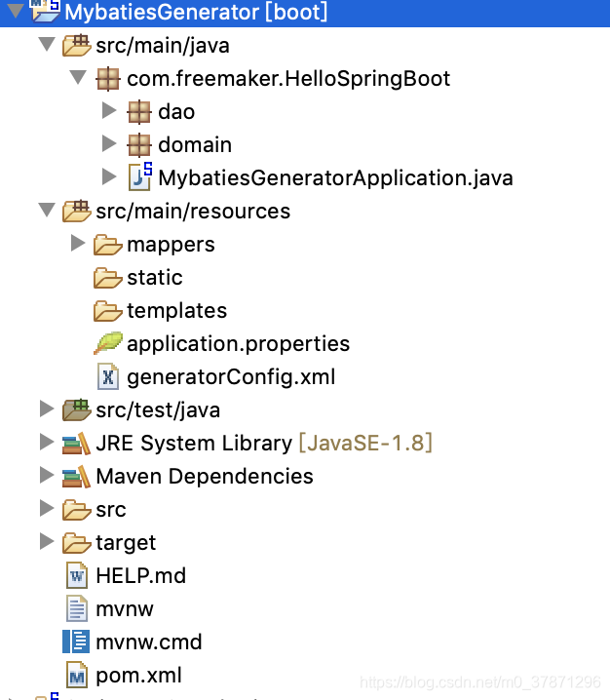
Task: Click the com.freemaker.HelloSpringBoot package icon
Action: pyautogui.click(x=108, y=79)
